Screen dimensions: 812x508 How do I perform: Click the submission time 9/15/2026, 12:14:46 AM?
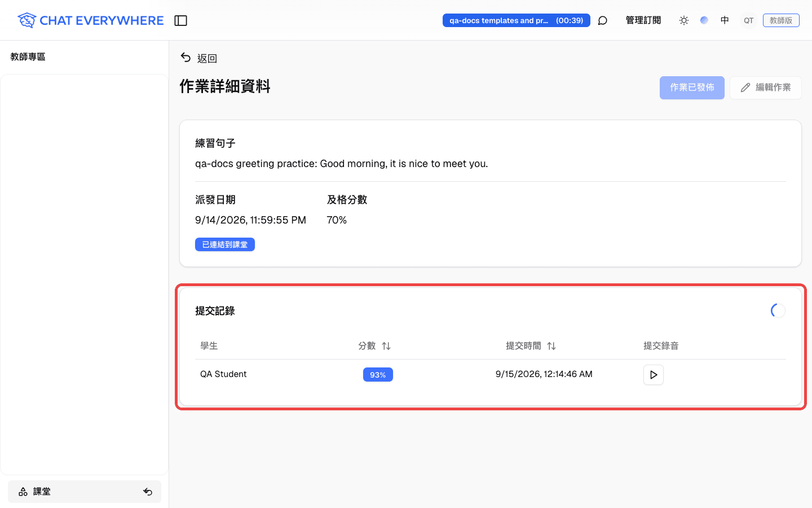(544, 374)
